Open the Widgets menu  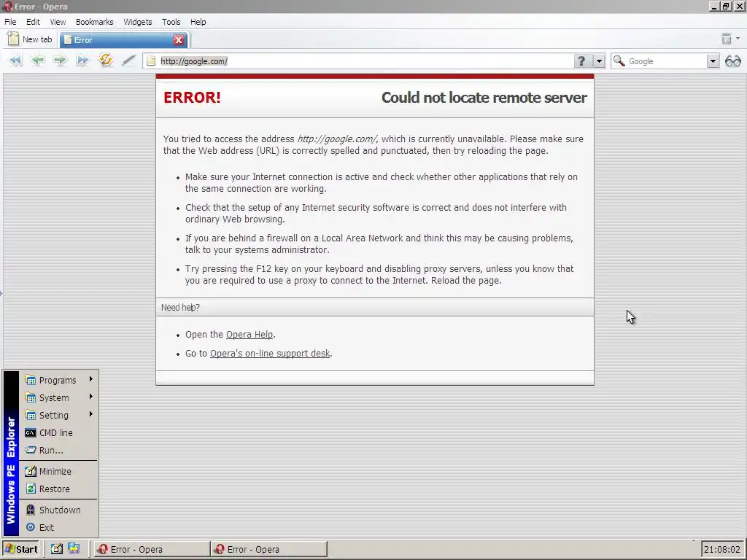pos(138,22)
